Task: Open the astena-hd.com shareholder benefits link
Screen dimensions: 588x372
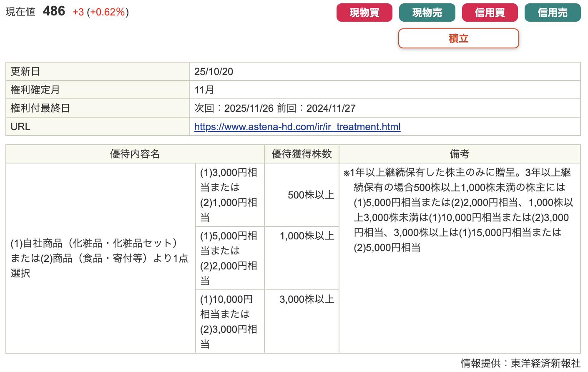Action: tap(297, 127)
